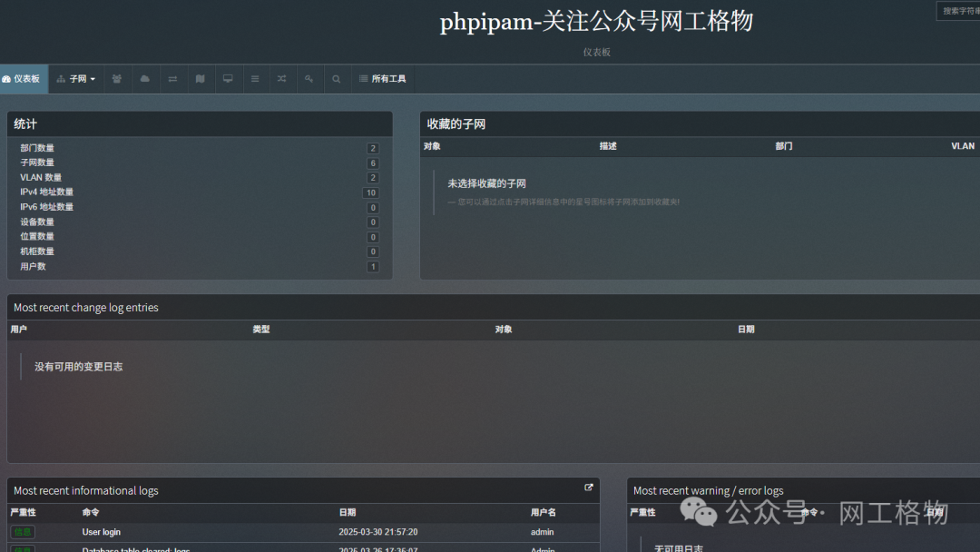
Task: Click the 用户数 statistics row
Action: pyautogui.click(x=200, y=266)
